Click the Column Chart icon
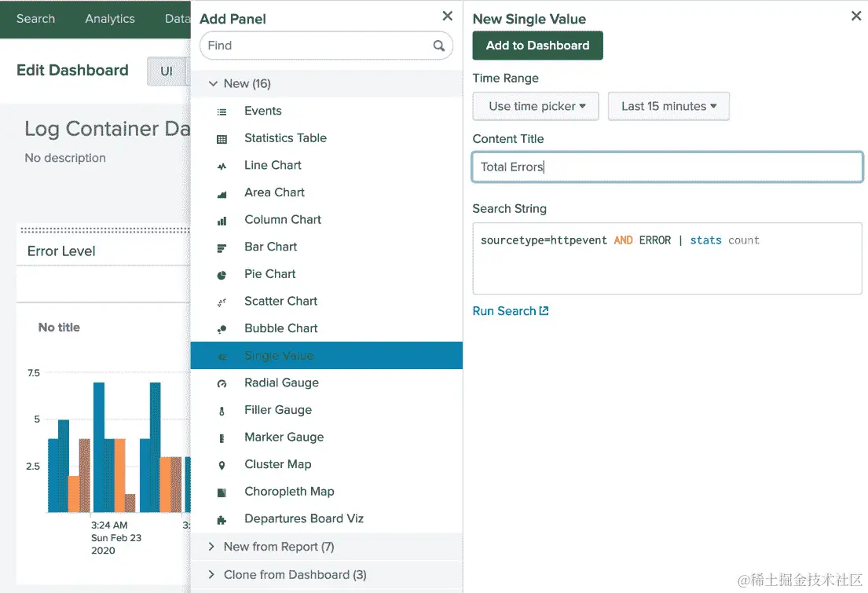The image size is (868, 593). (x=222, y=221)
